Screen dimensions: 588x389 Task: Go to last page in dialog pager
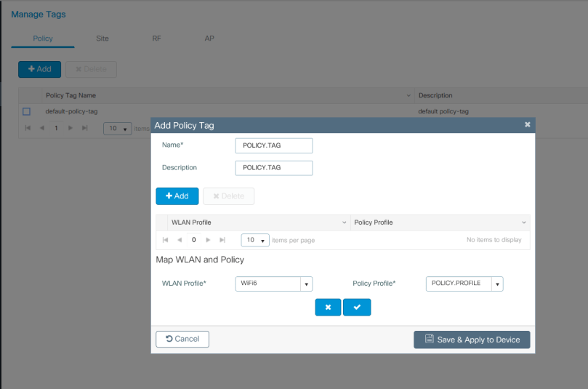(x=222, y=240)
